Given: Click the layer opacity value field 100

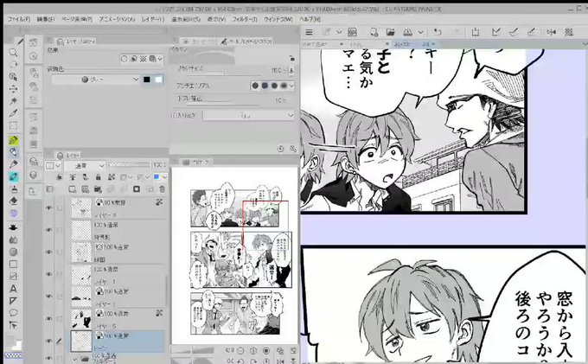Looking at the screenshot, I should click(159, 165).
